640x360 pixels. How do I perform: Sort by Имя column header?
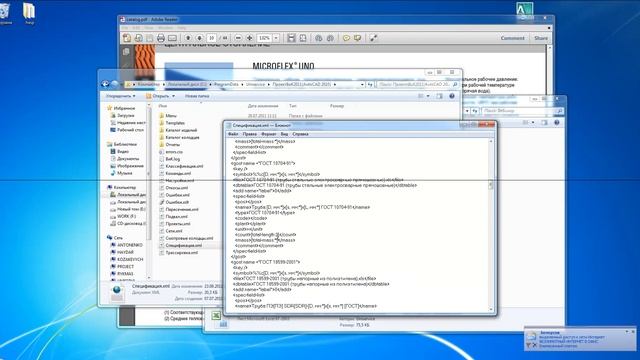(162, 106)
